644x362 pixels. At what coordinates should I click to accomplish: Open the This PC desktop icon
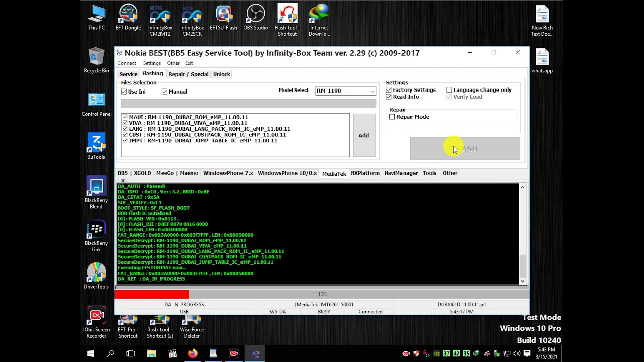[x=96, y=18]
